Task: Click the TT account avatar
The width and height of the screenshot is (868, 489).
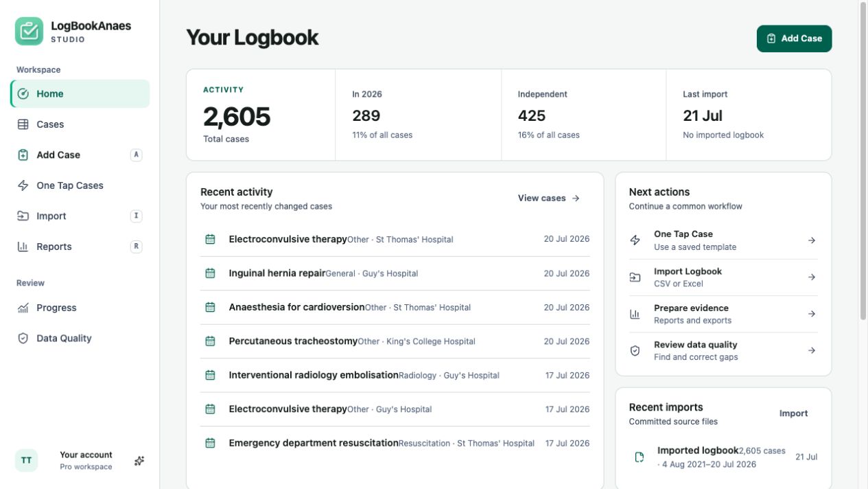Action: [x=26, y=460]
